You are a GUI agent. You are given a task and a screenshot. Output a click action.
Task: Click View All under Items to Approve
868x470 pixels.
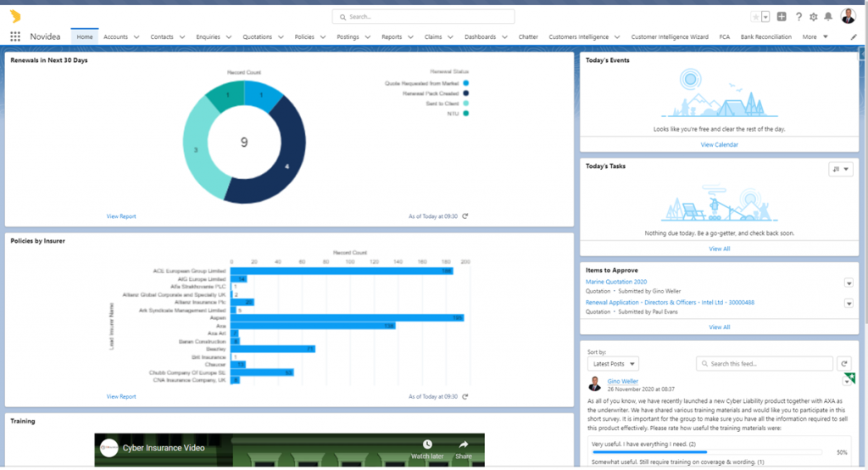click(719, 327)
